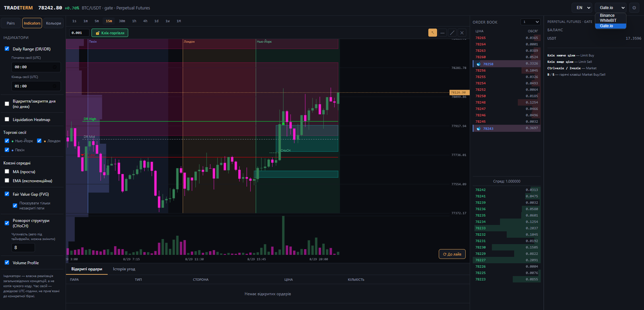Enable the MA (проста) checkbox

click(x=7, y=172)
